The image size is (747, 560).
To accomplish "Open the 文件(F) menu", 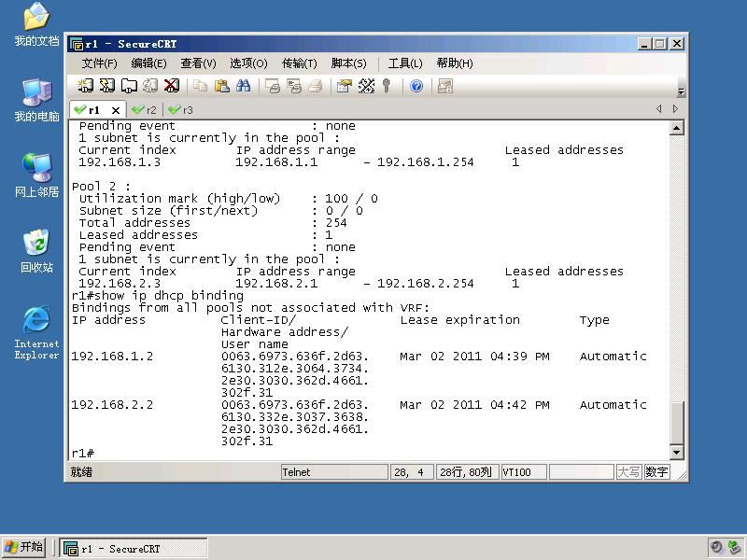I will 99,63.
